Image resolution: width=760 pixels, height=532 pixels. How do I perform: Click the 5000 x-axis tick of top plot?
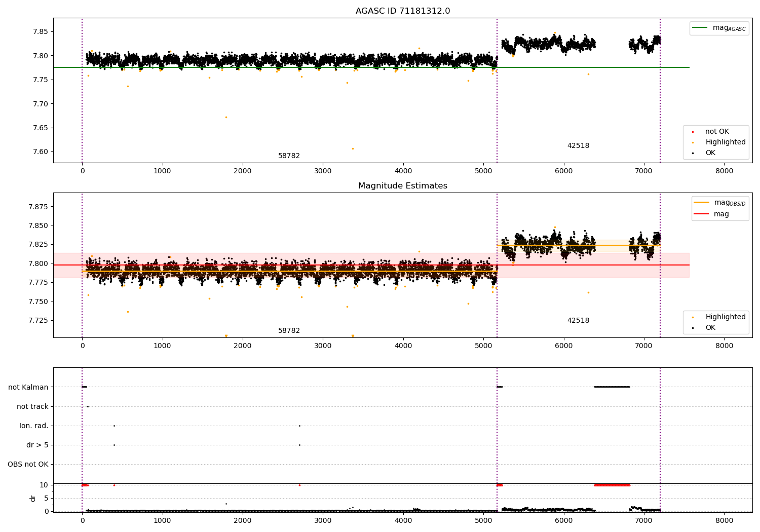[483, 171]
